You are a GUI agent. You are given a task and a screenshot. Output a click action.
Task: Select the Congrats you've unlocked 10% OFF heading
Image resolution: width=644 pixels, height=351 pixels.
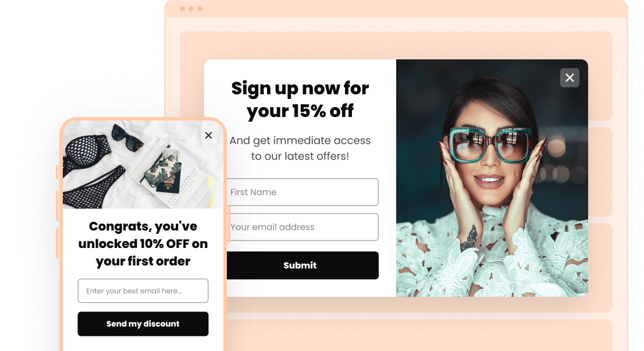coord(143,244)
